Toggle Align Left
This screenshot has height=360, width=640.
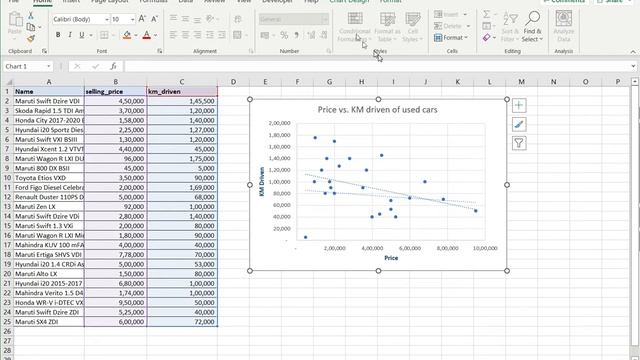[173, 35]
